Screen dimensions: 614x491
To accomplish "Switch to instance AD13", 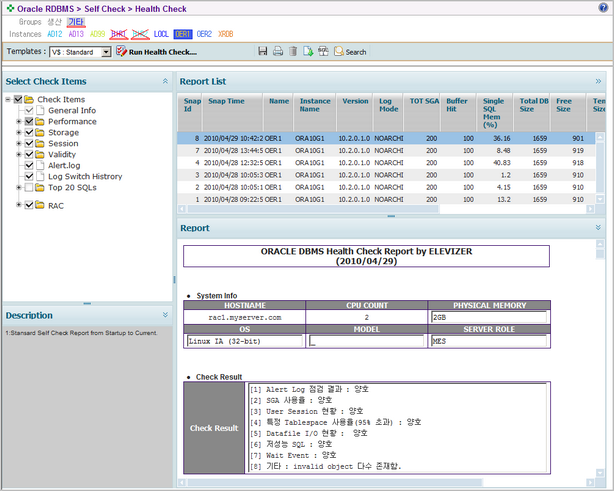I will 76,34.
